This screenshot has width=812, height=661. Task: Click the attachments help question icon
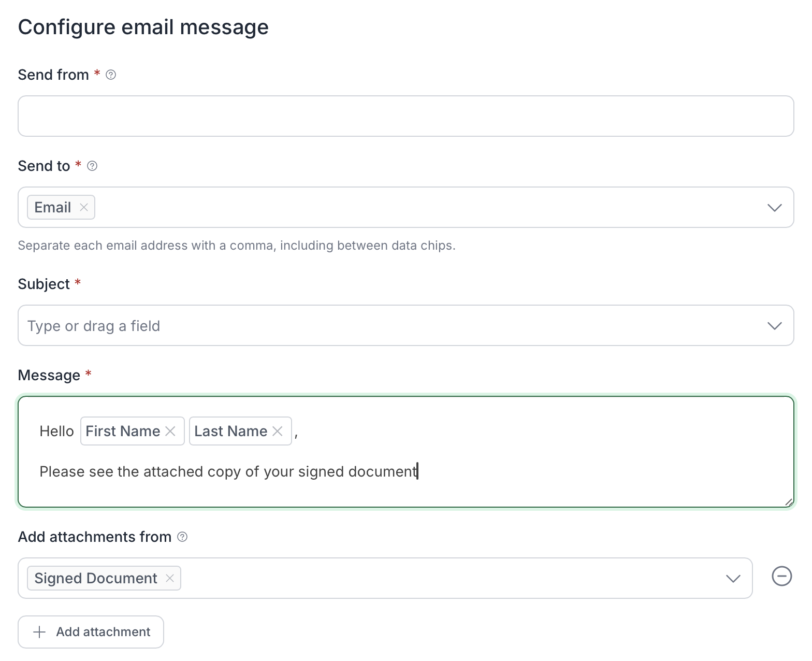click(182, 537)
